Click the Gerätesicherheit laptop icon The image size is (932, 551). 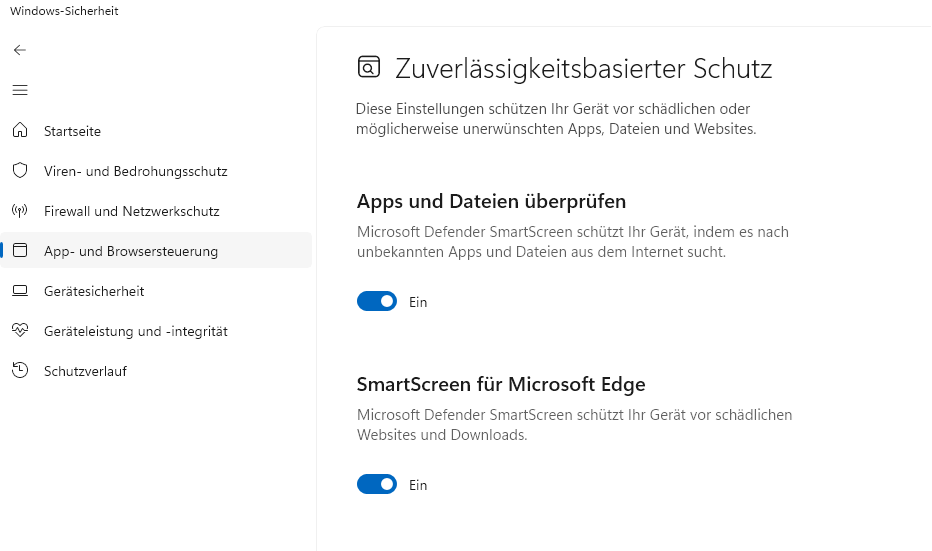(20, 291)
